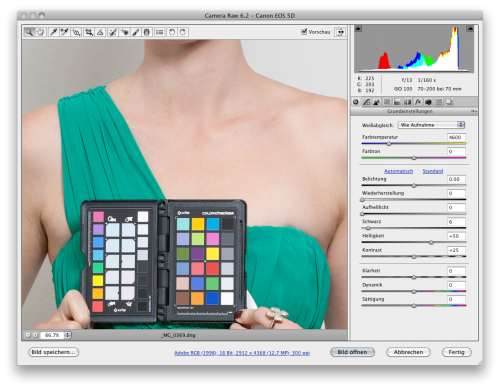
Task: Select the White Balance eyedropper tool
Action: pyautogui.click(x=53, y=32)
